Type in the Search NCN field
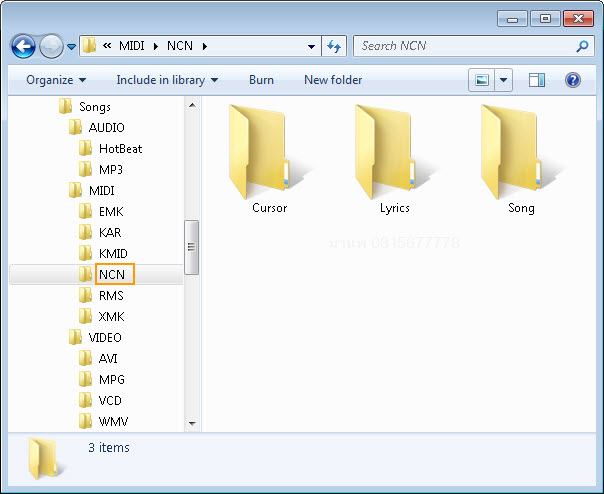Viewport: 604px width, 494px height. 463,46
